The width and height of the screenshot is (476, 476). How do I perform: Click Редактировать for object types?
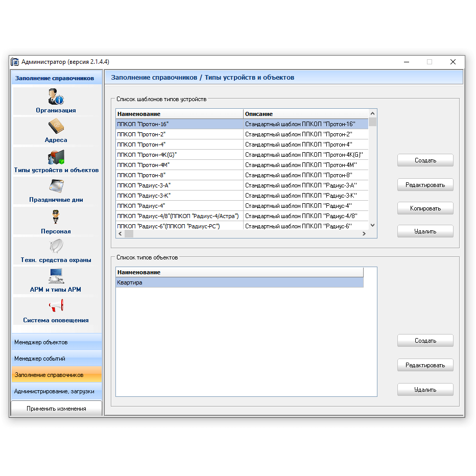click(425, 365)
